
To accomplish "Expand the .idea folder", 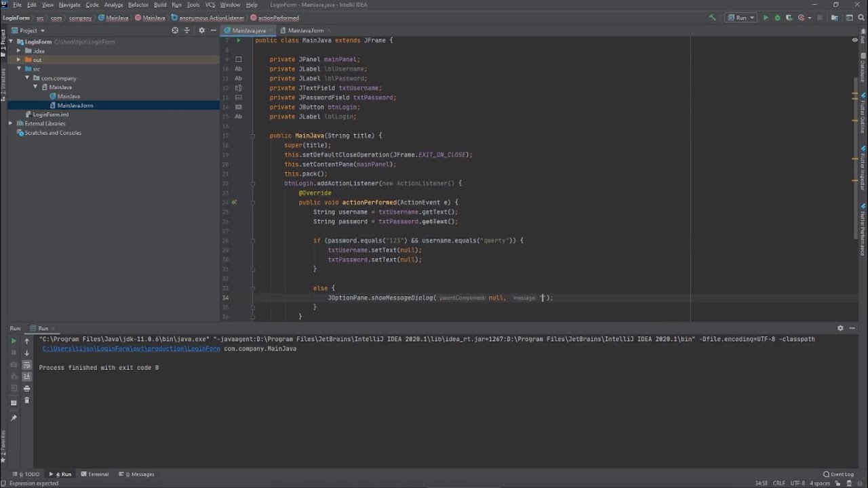I will [20, 51].
